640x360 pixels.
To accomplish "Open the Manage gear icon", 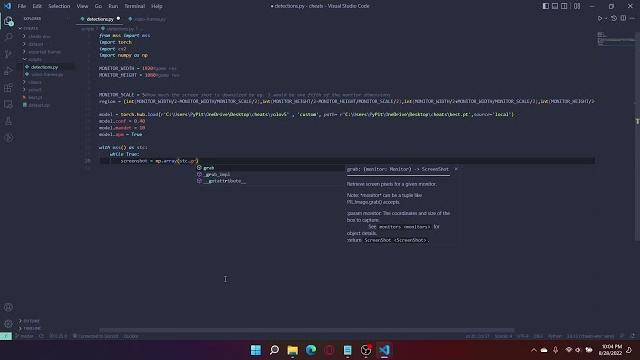I will [x=8, y=324].
